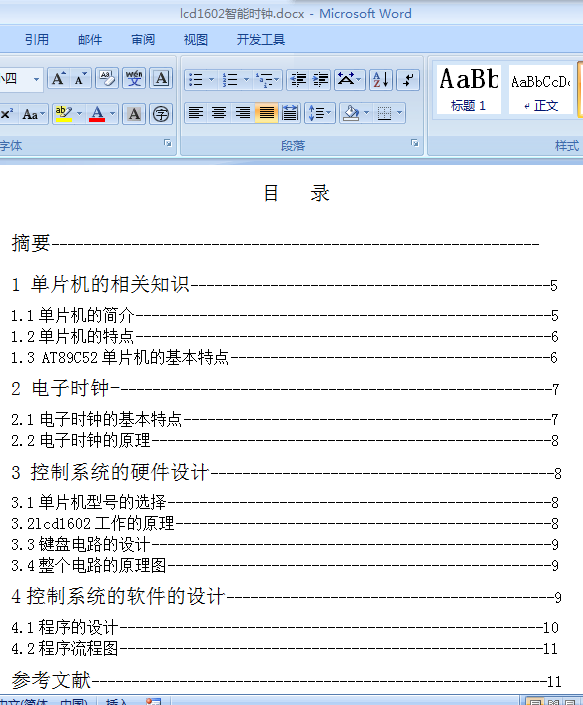Click the Enclose Characters circle icon

coord(160,114)
